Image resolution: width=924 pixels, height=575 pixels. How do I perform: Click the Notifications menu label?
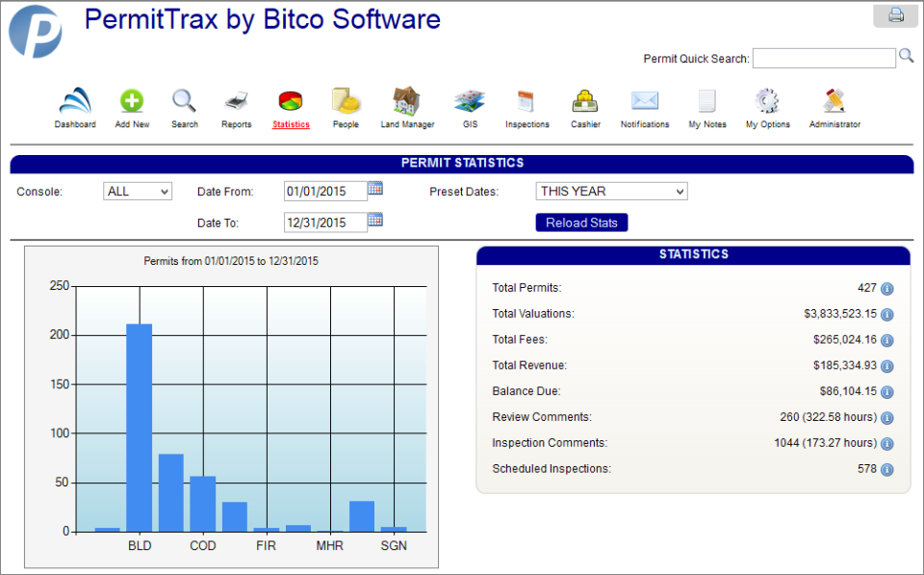pyautogui.click(x=645, y=124)
